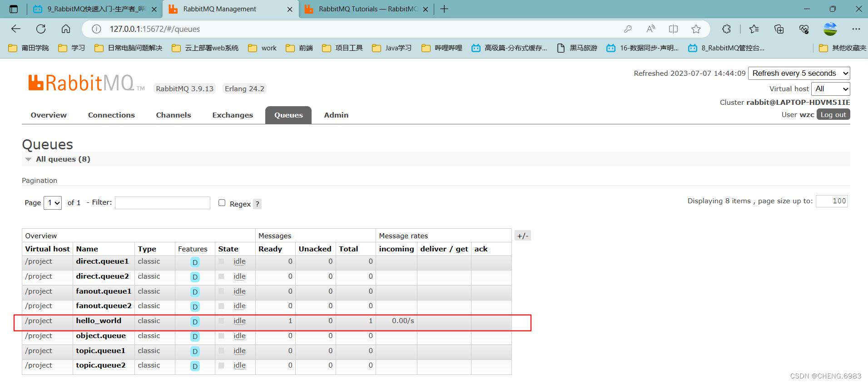Add this page to favorites star
The height and width of the screenshot is (383, 868).
[696, 29]
